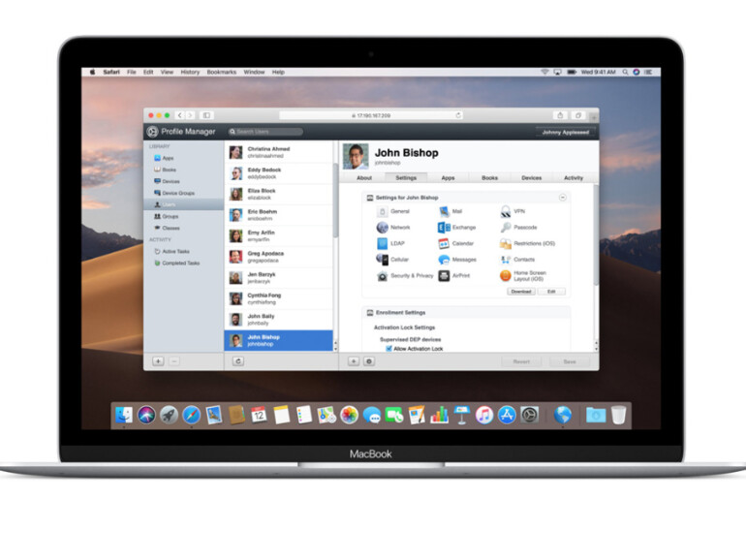Screen dimensions: 746x560
Task: Click the add button under the sidebar
Action: 159,361
